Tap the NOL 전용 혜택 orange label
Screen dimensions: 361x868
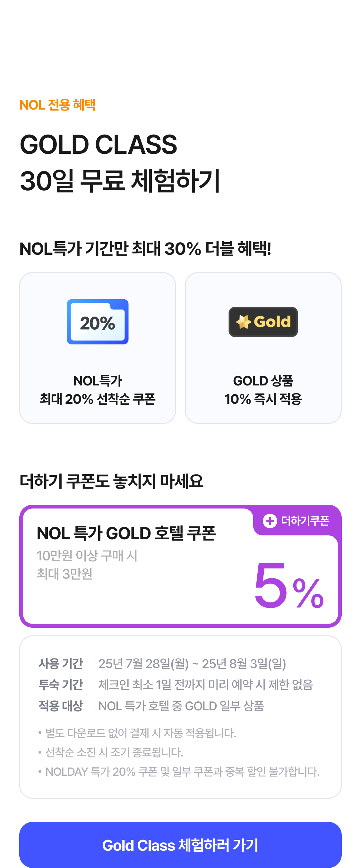tap(57, 105)
